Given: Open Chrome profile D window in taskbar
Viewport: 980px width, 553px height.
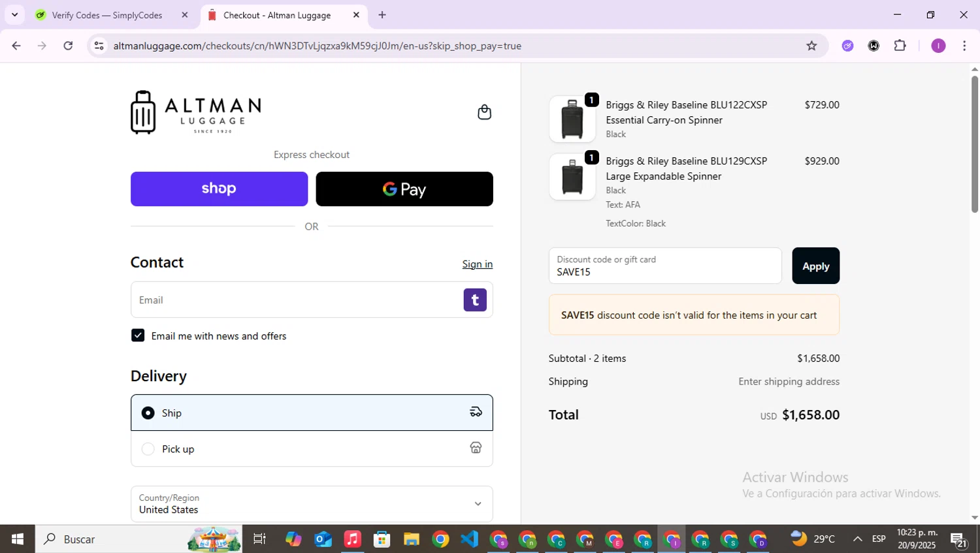Looking at the screenshot, I should pyautogui.click(x=759, y=539).
